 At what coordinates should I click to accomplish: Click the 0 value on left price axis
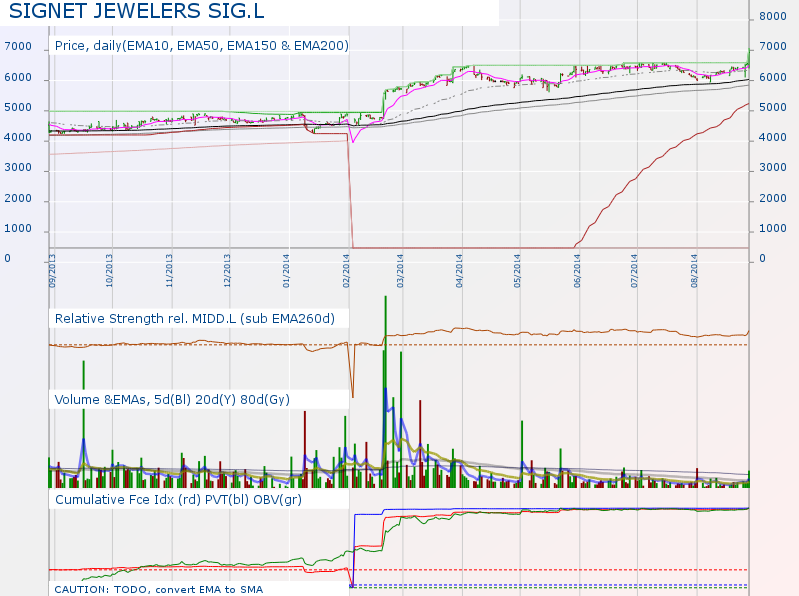click(8, 258)
